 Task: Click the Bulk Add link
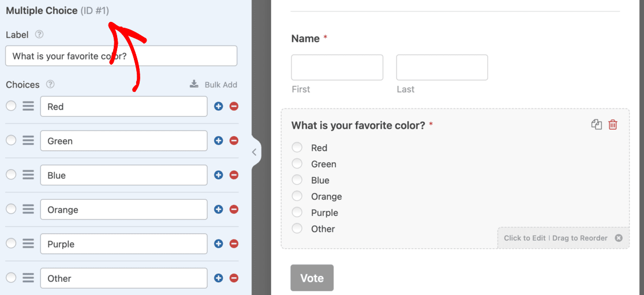pyautogui.click(x=214, y=84)
